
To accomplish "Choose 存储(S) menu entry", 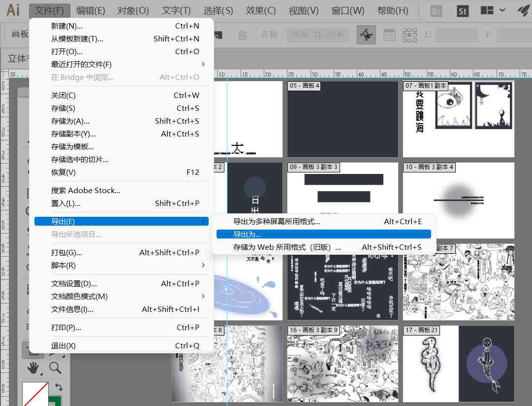I will [x=122, y=108].
